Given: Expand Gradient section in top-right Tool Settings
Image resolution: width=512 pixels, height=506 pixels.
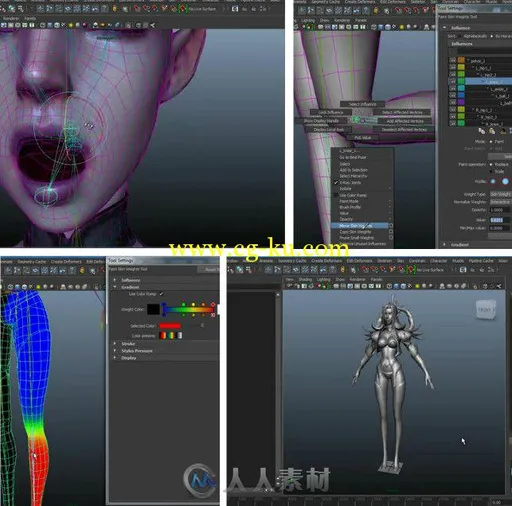Looking at the screenshot, I should [x=444, y=244].
